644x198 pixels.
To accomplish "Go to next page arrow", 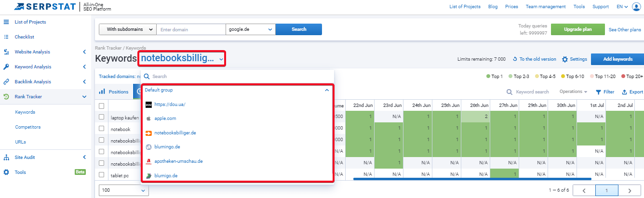I will click(x=629, y=191).
